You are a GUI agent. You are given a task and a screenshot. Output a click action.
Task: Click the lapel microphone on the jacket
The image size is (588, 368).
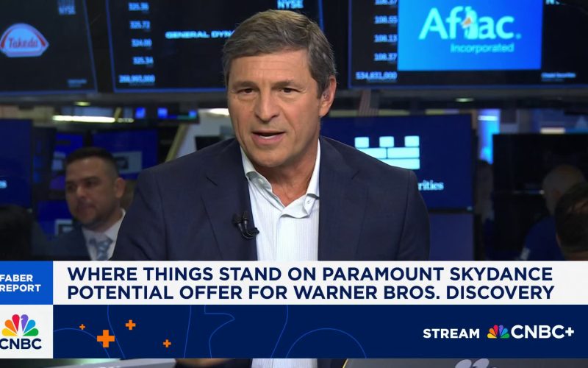tap(245, 224)
